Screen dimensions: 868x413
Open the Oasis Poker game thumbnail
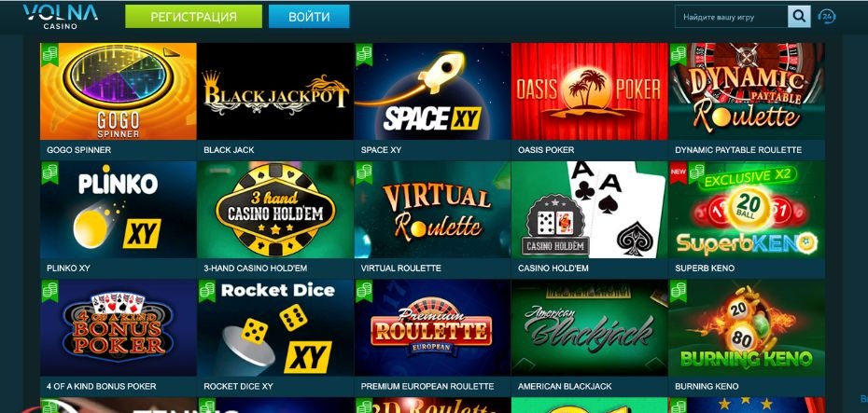pos(590,91)
